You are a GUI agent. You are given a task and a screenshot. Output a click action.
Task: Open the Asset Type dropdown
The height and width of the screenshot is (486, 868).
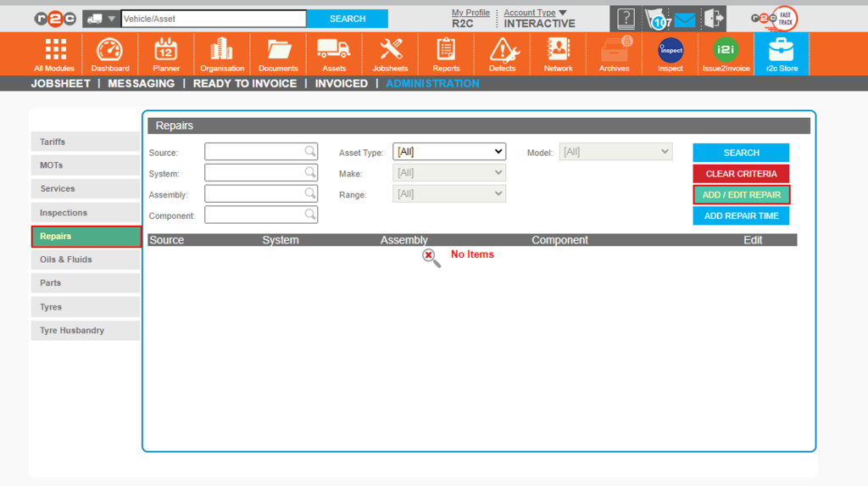tap(449, 151)
